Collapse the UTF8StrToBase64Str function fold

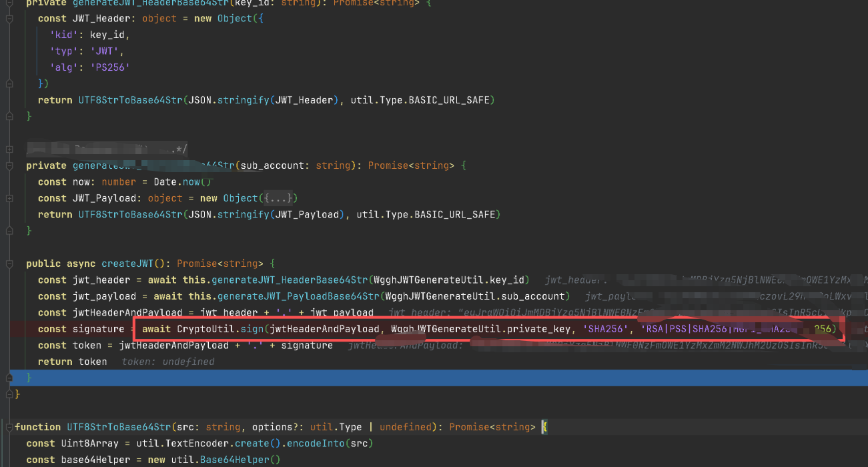tap(9, 427)
